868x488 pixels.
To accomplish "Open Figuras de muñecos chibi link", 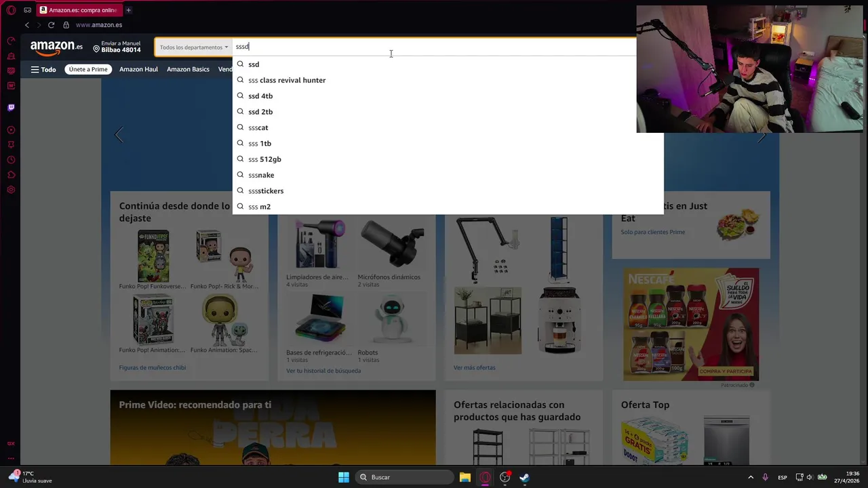I will pyautogui.click(x=152, y=367).
